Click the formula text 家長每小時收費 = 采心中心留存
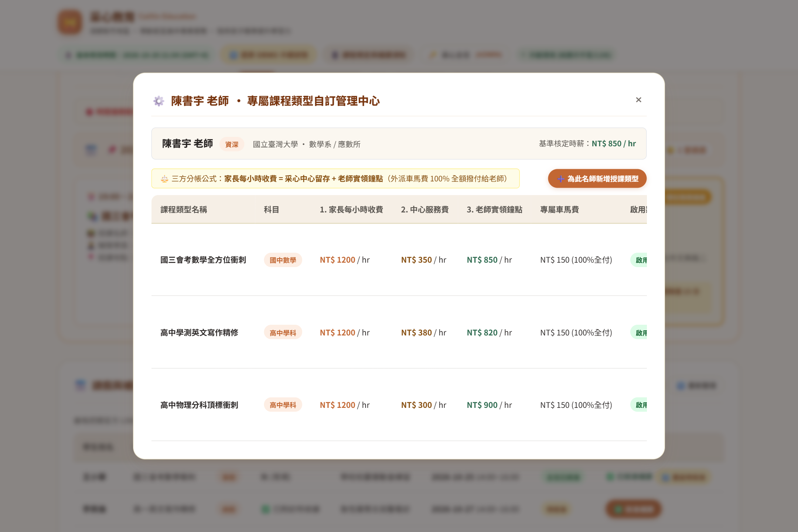The image size is (798, 532). pyautogui.click(x=277, y=179)
